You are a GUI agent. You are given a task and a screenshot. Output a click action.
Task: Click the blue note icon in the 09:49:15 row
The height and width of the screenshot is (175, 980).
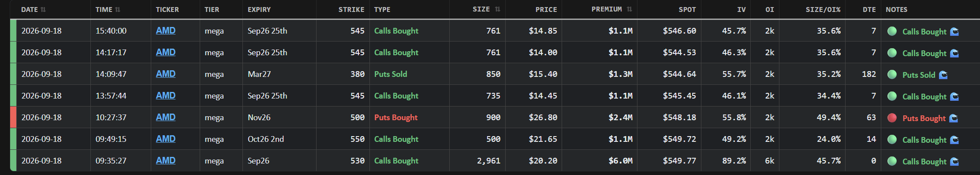[954, 140]
